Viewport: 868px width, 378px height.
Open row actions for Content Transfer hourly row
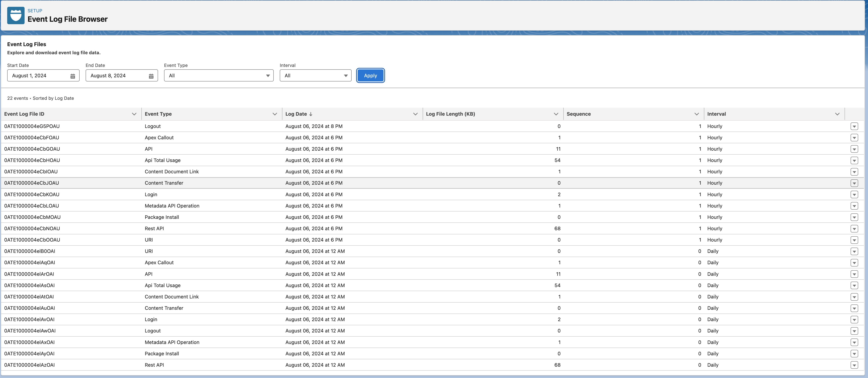(854, 183)
